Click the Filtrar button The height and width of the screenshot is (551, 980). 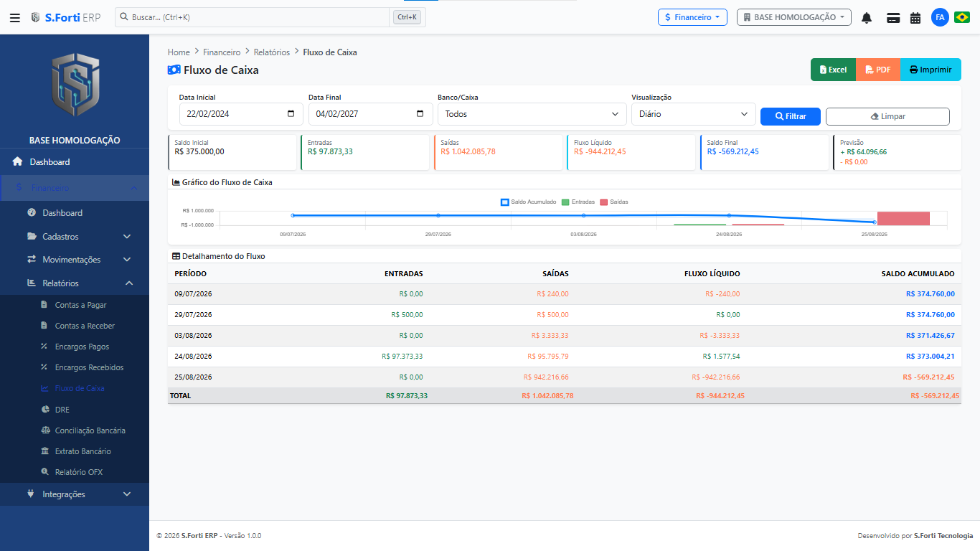791,116
